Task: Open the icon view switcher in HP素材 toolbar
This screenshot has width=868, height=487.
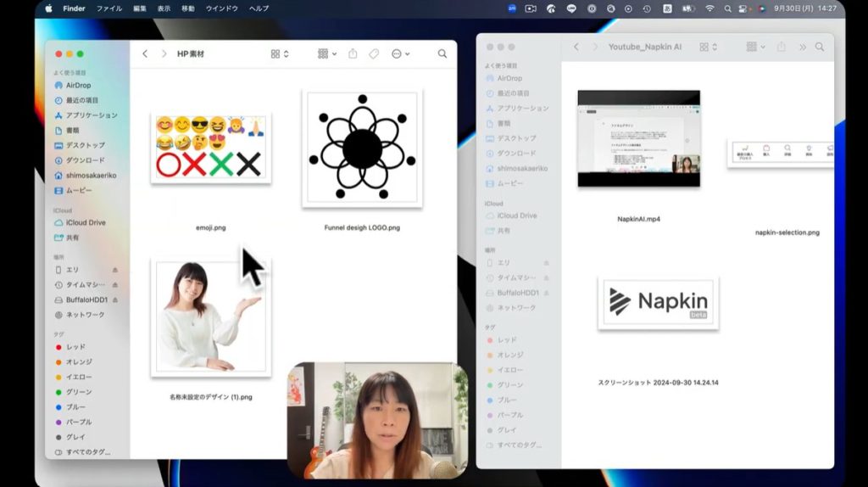Action: [279, 53]
